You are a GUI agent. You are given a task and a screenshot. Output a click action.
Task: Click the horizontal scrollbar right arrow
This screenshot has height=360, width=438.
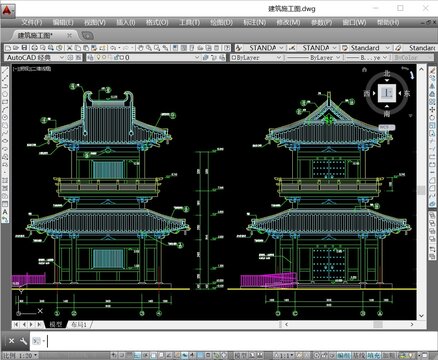tap(412, 324)
